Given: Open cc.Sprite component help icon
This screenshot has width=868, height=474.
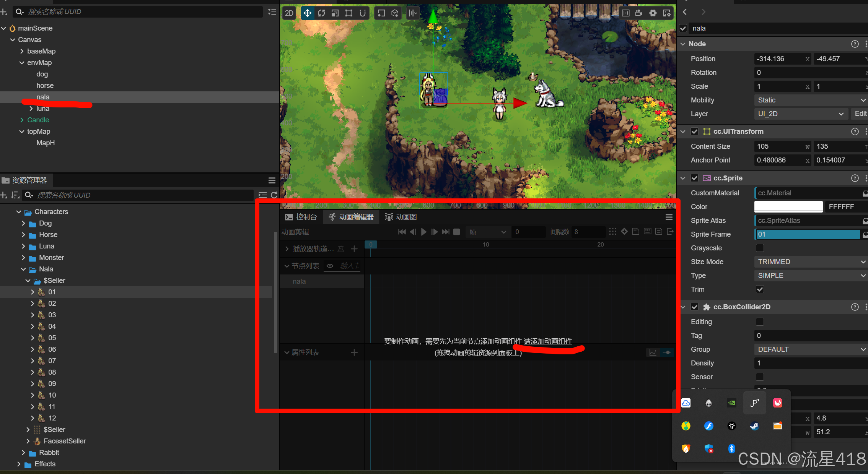Looking at the screenshot, I should (855, 178).
